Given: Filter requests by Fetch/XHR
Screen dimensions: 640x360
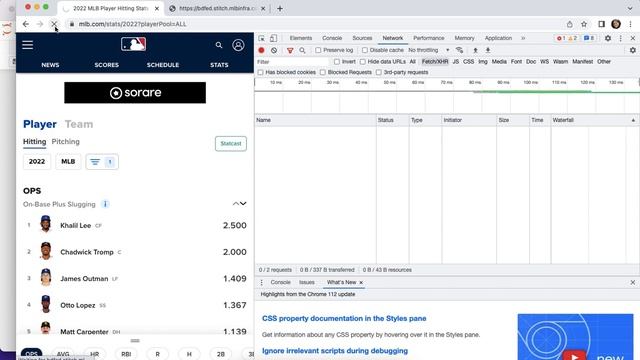Looking at the screenshot, I should [435, 62].
